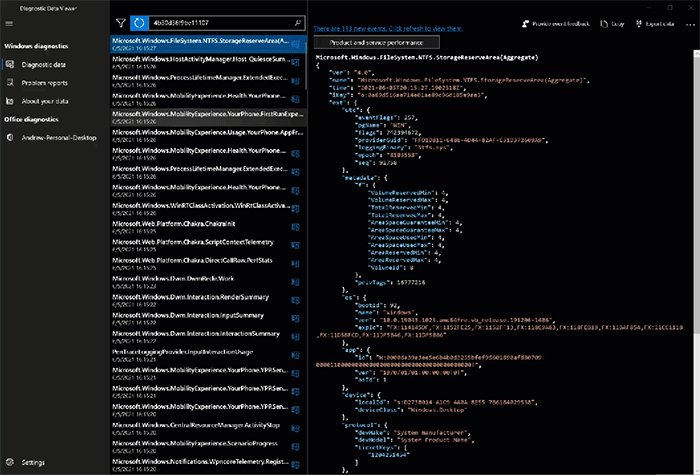The height and width of the screenshot is (475, 700).
Task: Click category icon on InteractionSummary row
Action: pyautogui.click(x=295, y=337)
